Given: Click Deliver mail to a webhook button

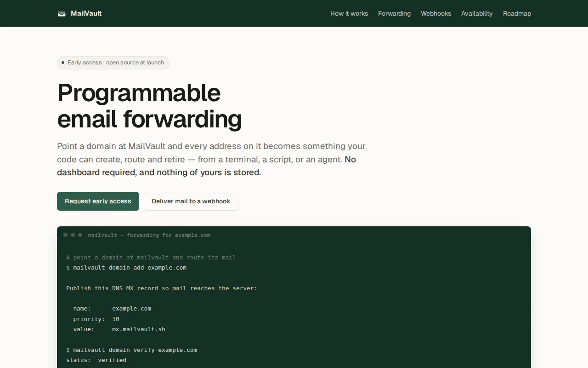Looking at the screenshot, I should 191,201.
